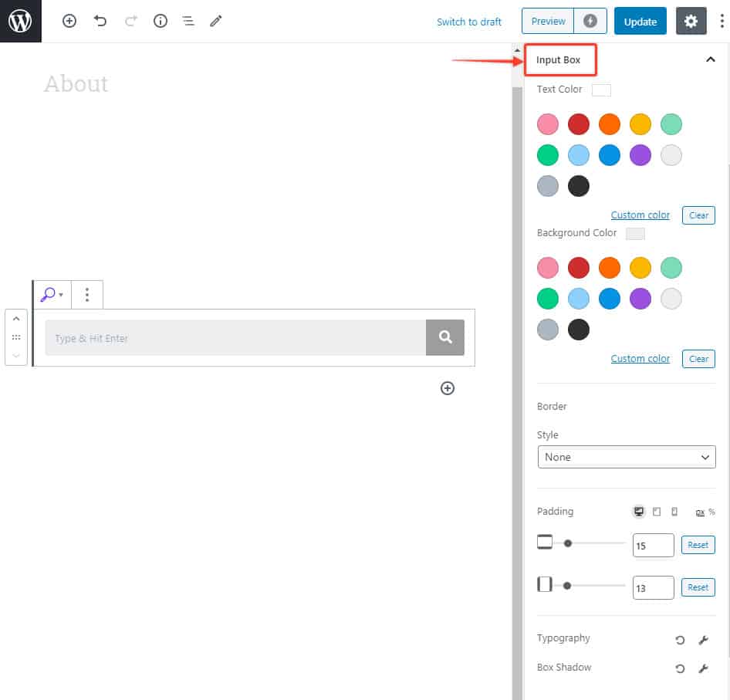Choose the orange Text Color swatch
This screenshot has width=730, height=700.
pyautogui.click(x=610, y=124)
